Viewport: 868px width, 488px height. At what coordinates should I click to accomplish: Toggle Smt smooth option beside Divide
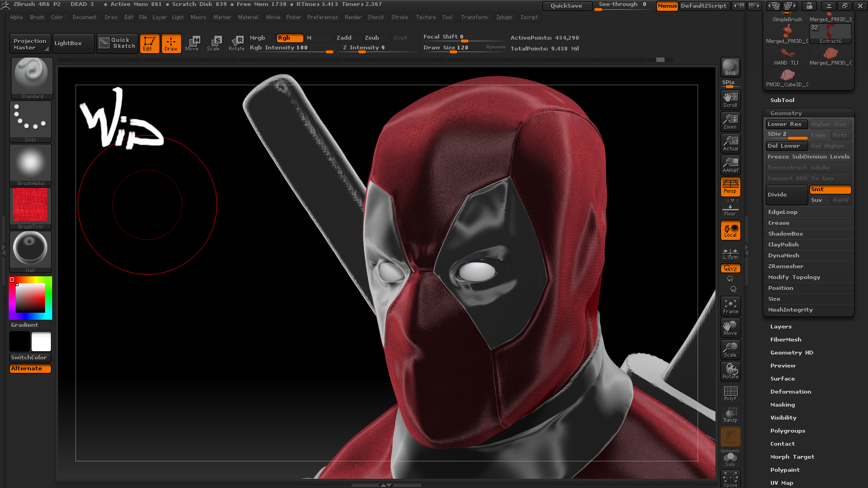830,189
